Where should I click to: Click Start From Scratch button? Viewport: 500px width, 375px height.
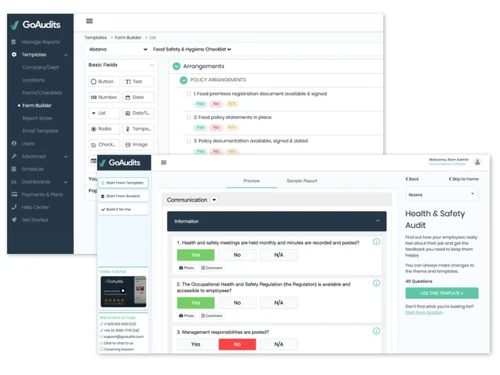pyautogui.click(x=123, y=196)
